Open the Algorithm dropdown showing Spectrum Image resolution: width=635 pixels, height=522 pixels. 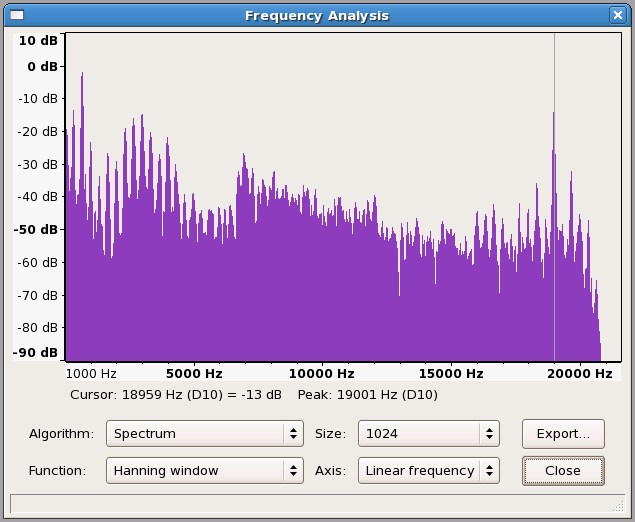(205, 433)
